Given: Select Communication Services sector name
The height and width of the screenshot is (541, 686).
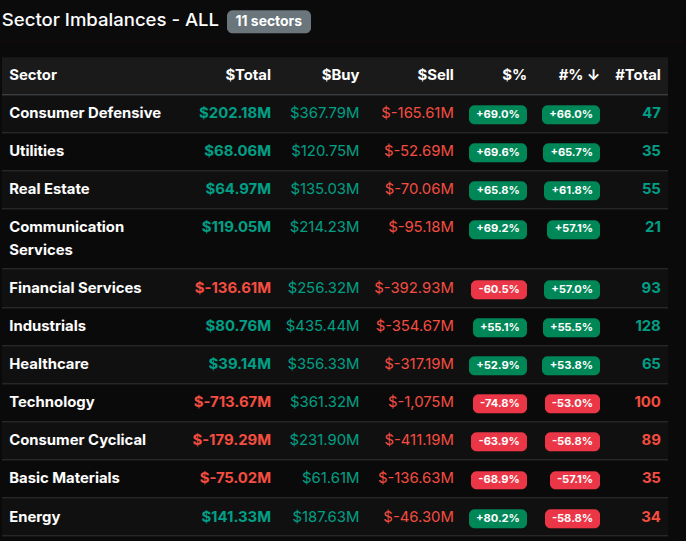Looking at the screenshot, I should [x=66, y=238].
